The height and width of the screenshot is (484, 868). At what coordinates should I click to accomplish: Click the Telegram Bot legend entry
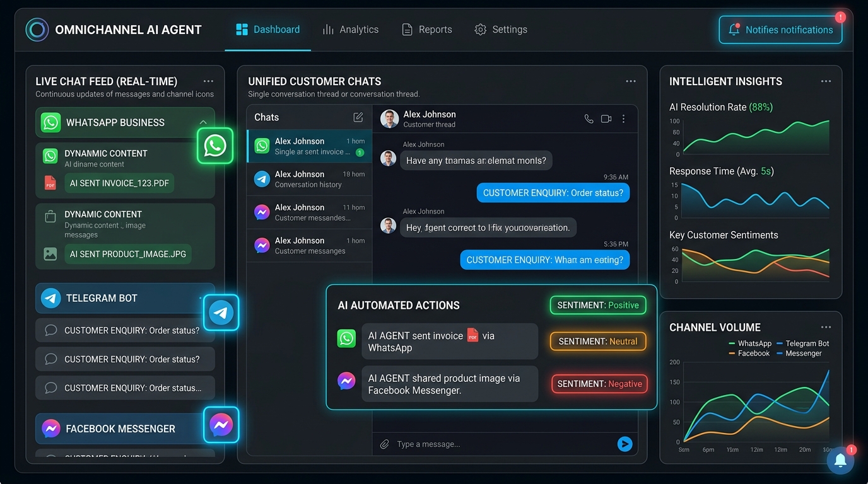[803, 343]
